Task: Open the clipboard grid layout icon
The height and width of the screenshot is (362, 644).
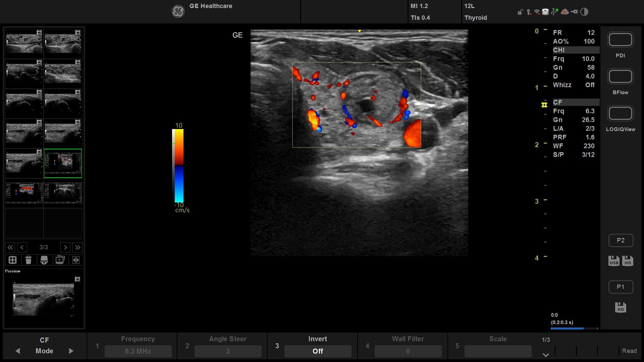Action: click(x=12, y=260)
